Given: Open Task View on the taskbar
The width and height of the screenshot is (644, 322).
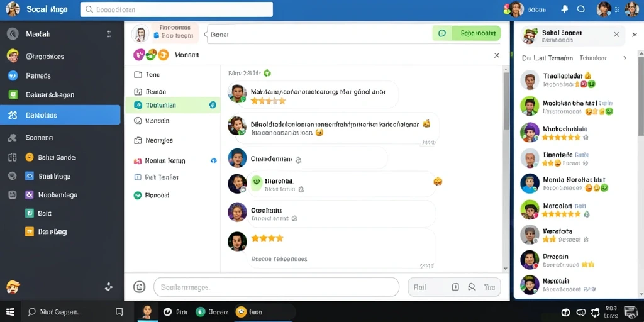Looking at the screenshot, I should tap(119, 312).
